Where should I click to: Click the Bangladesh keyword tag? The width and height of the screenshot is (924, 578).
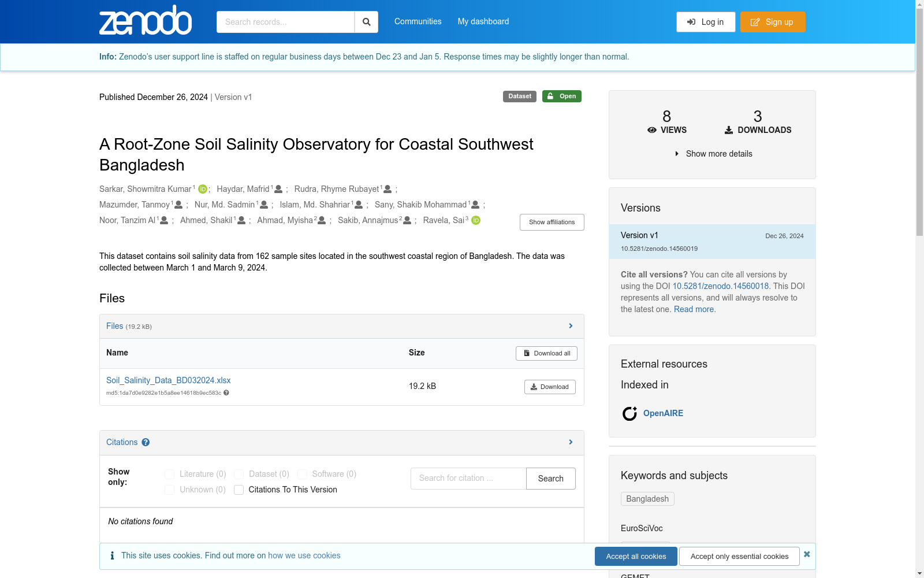tap(647, 499)
